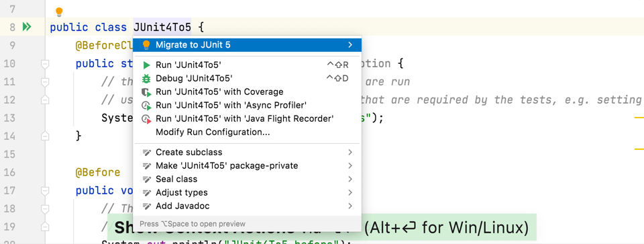This screenshot has height=244, width=644.
Task: Expand the Adjust types submenu chevron
Action: (x=350, y=192)
